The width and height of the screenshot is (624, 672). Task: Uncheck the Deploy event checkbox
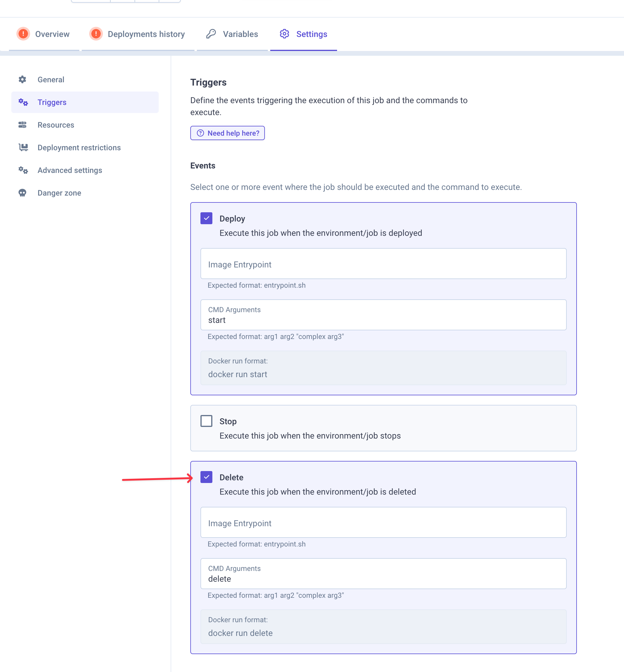click(x=206, y=218)
